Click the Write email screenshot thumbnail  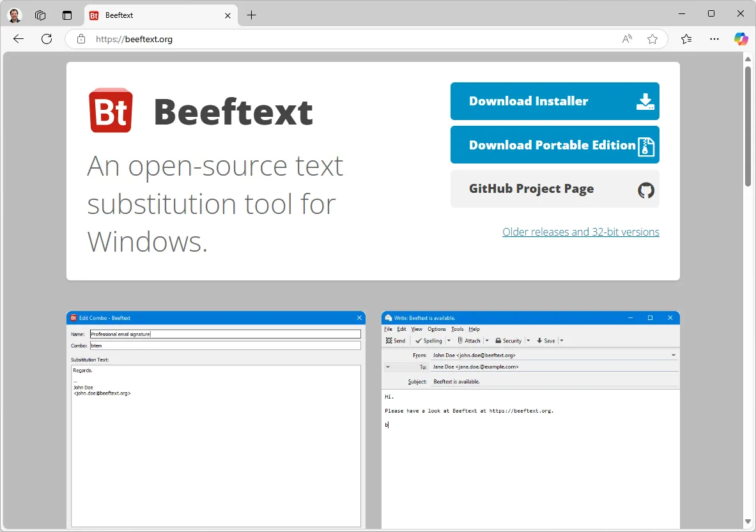coord(530,420)
